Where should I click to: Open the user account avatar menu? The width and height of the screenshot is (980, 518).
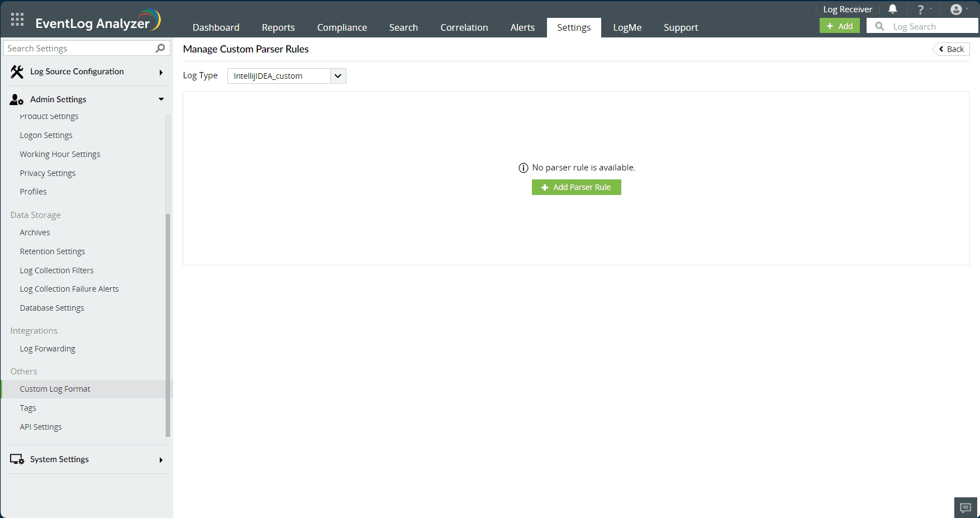click(956, 9)
